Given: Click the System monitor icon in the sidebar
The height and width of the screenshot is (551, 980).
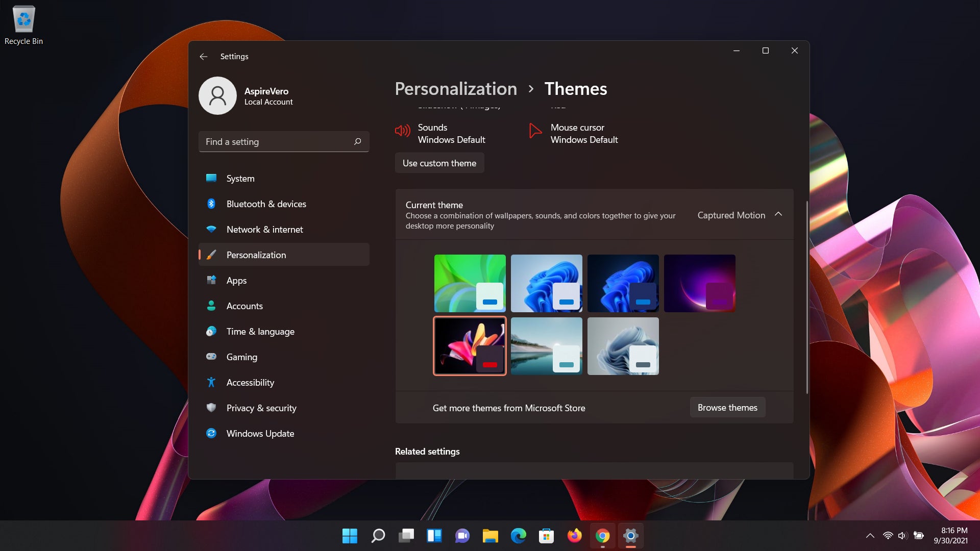Looking at the screenshot, I should point(211,178).
